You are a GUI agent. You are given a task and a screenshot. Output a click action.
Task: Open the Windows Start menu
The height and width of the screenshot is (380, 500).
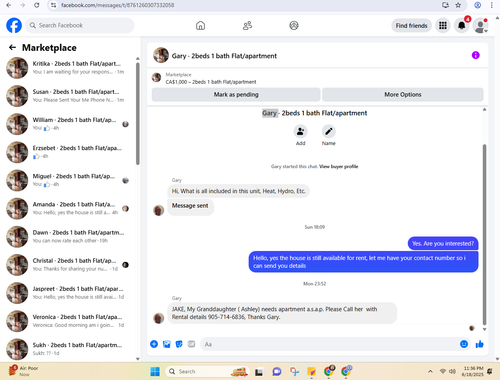[x=155, y=371]
